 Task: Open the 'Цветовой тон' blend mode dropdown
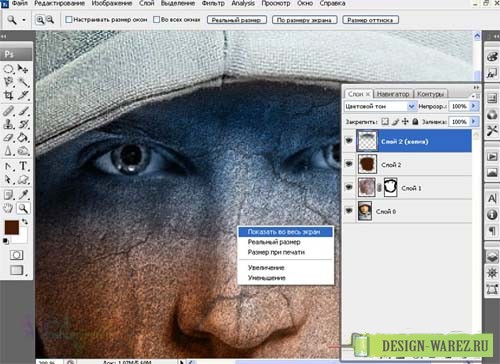pyautogui.click(x=380, y=106)
